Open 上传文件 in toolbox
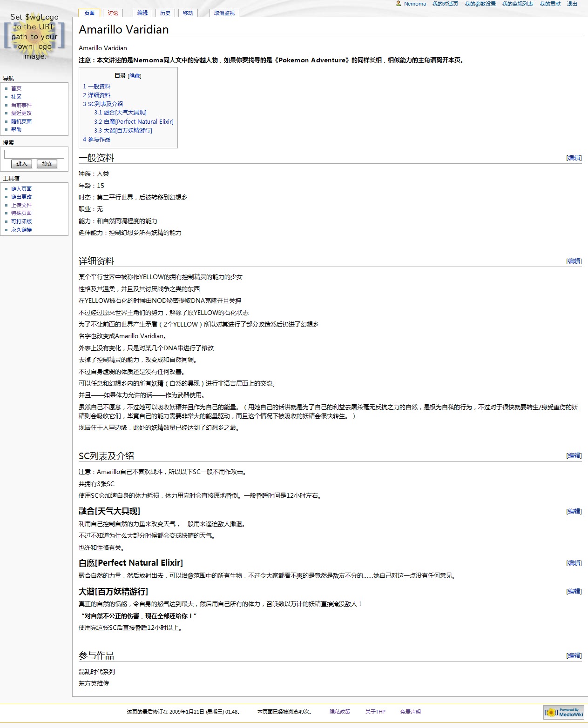588x728 pixels. [21, 205]
